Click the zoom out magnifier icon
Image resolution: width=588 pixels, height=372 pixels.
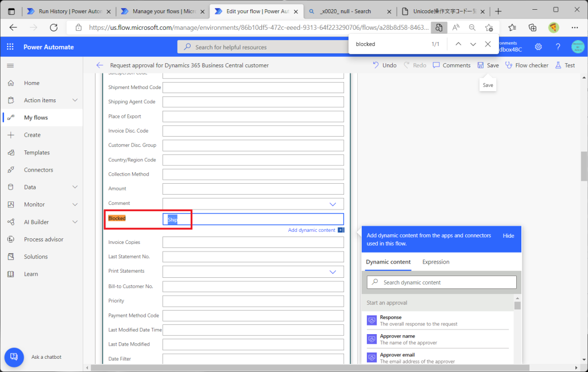point(472,28)
